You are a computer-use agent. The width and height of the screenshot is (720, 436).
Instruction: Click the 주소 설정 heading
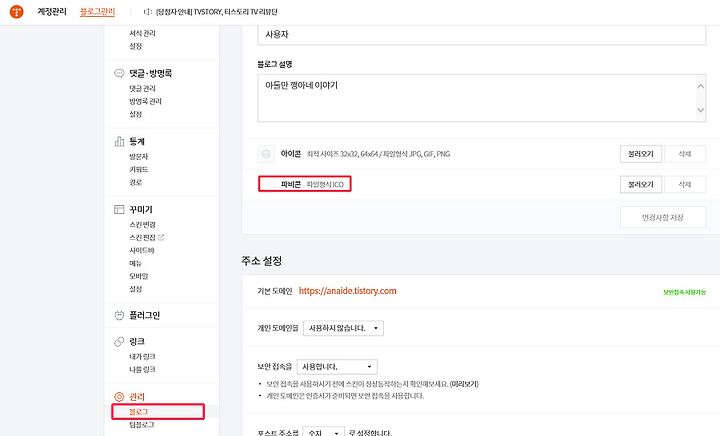click(262, 261)
